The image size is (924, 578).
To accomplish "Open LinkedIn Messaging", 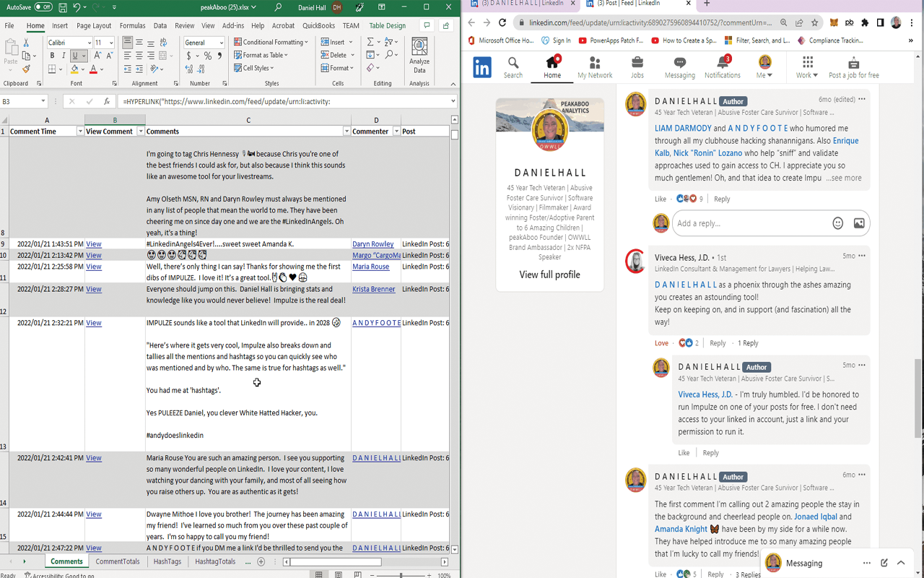I will click(x=679, y=66).
